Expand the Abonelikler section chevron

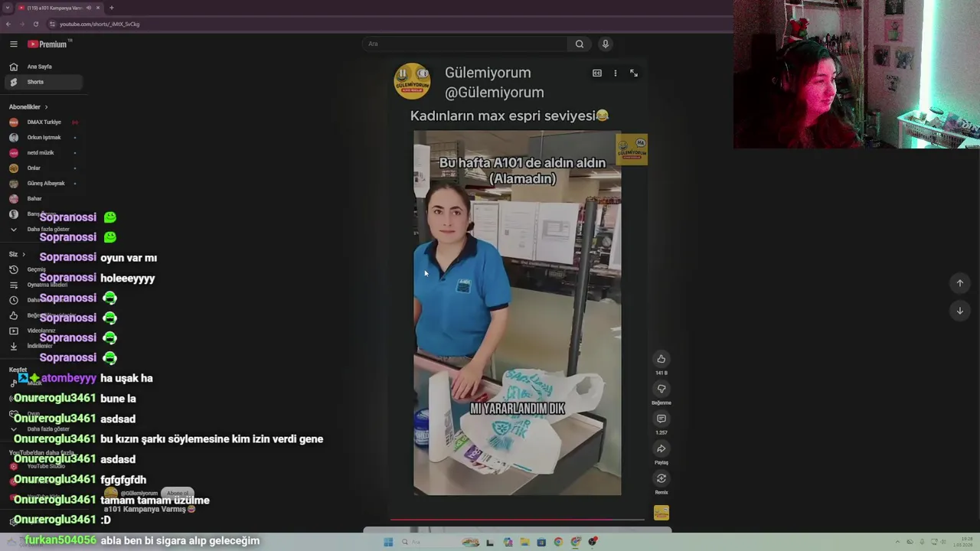(46, 107)
